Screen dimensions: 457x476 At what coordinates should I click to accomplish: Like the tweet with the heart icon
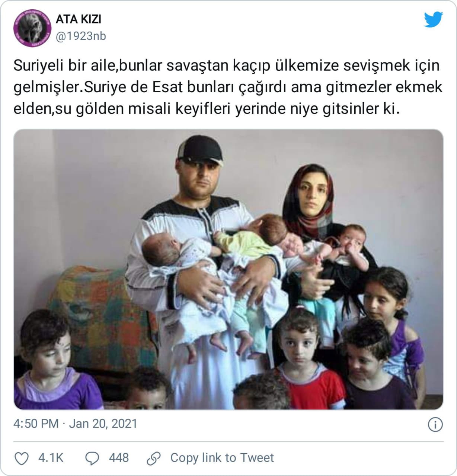[21, 458]
